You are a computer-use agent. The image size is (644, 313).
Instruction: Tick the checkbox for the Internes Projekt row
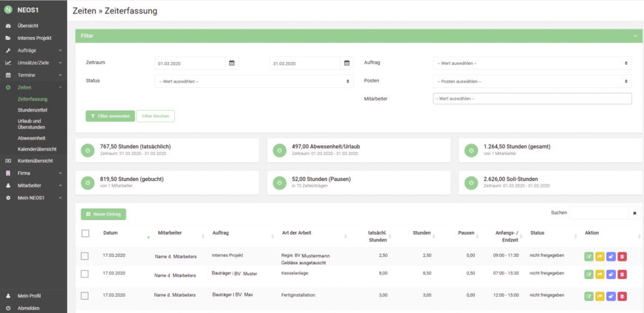tap(85, 256)
